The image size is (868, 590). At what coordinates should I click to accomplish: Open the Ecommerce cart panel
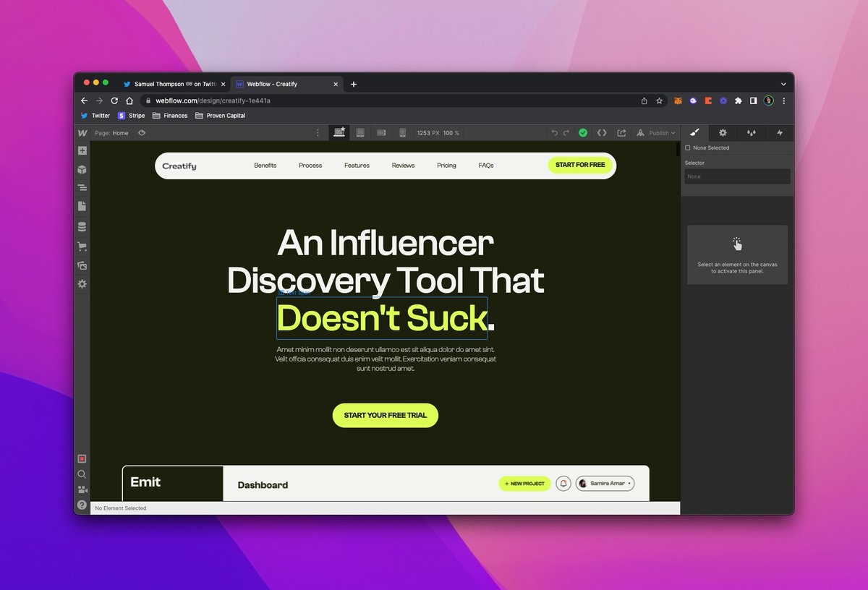82,247
